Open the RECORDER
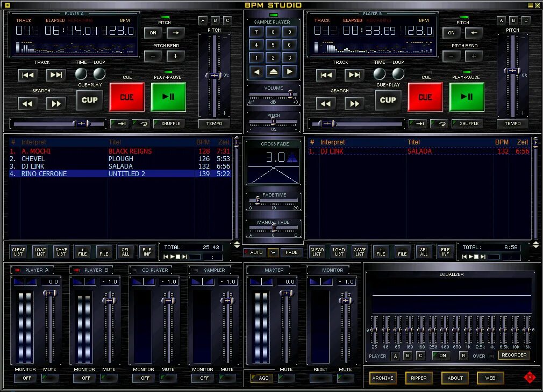Image resolution: width=543 pixels, height=392 pixels. tap(514, 355)
